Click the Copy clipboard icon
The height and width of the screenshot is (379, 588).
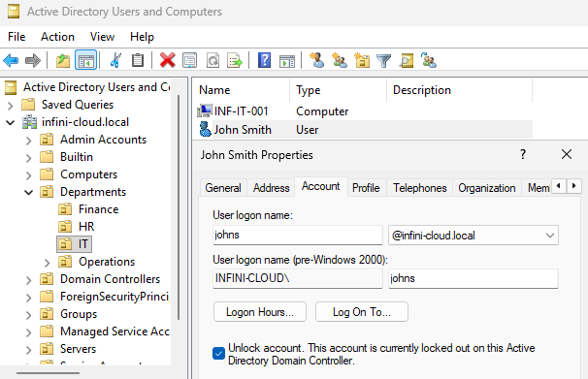coord(138,60)
